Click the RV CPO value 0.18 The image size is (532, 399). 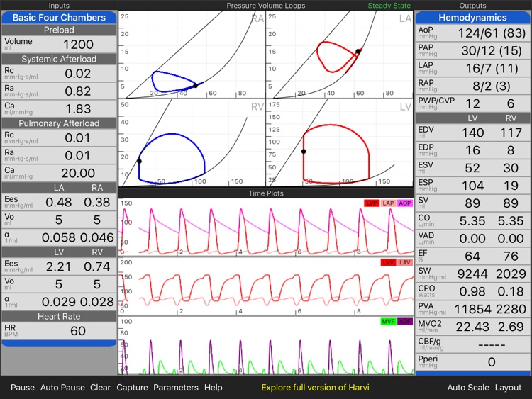click(x=511, y=291)
